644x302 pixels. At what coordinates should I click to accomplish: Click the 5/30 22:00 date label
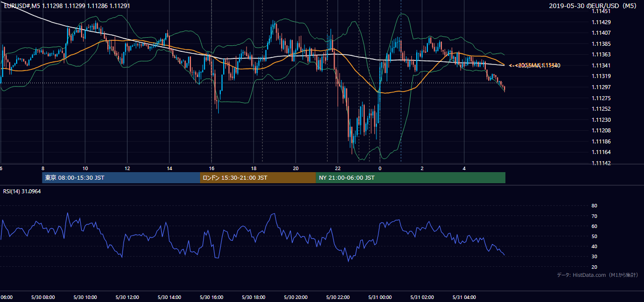tap(338, 297)
